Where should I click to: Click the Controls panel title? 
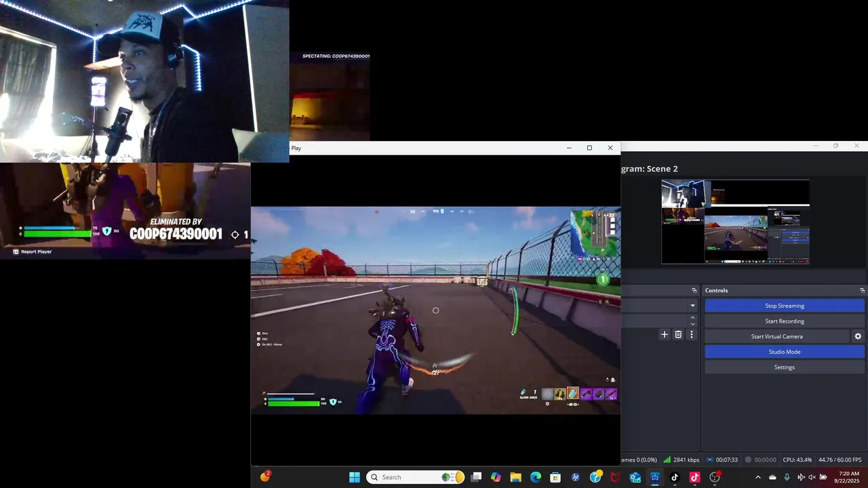click(716, 290)
